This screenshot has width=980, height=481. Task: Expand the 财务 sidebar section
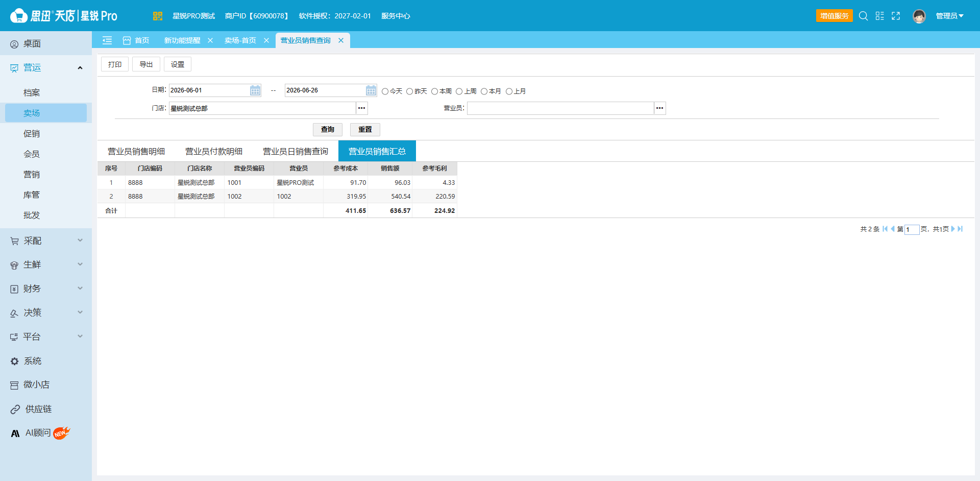(x=80, y=288)
